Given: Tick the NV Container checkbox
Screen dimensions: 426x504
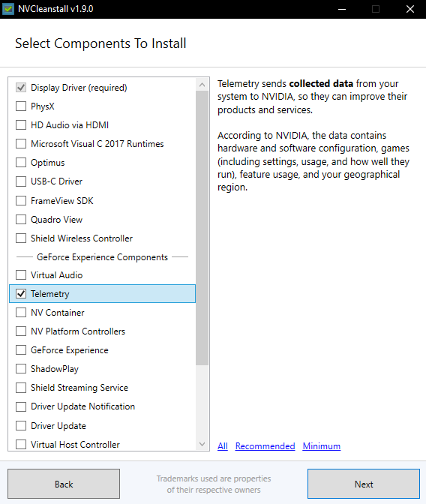Looking at the screenshot, I should tap(21, 313).
